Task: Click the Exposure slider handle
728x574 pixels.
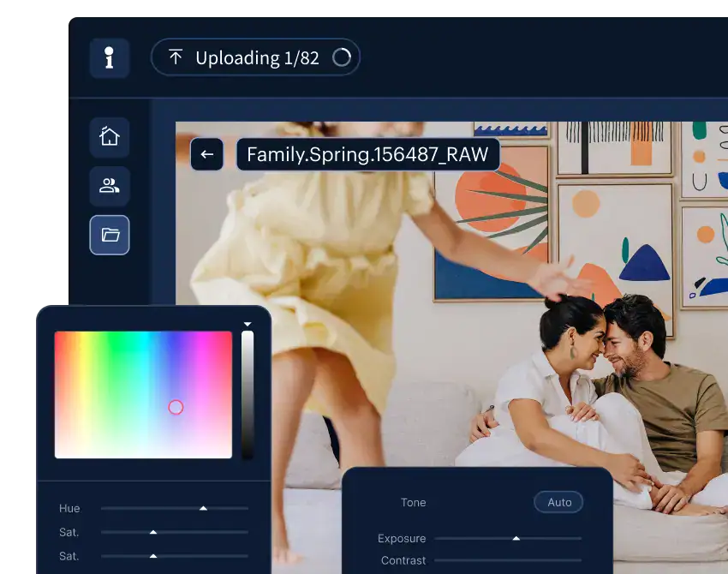Action: 516,538
